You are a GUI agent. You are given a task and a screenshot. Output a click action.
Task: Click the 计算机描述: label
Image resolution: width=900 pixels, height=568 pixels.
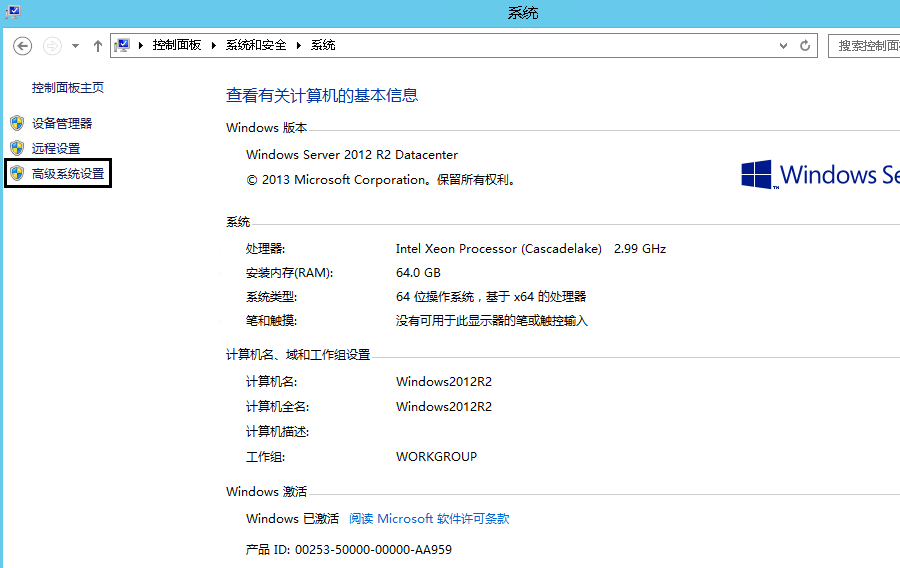coord(277,432)
